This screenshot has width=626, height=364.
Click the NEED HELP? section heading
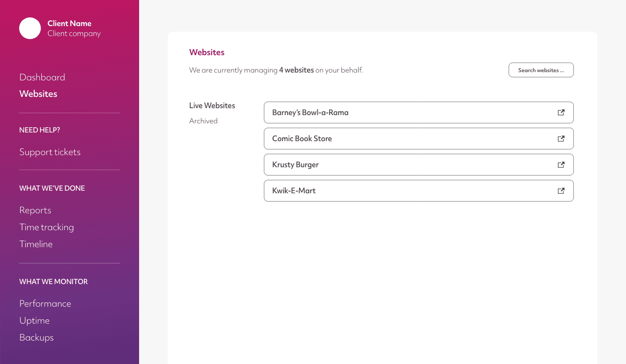pyautogui.click(x=40, y=130)
